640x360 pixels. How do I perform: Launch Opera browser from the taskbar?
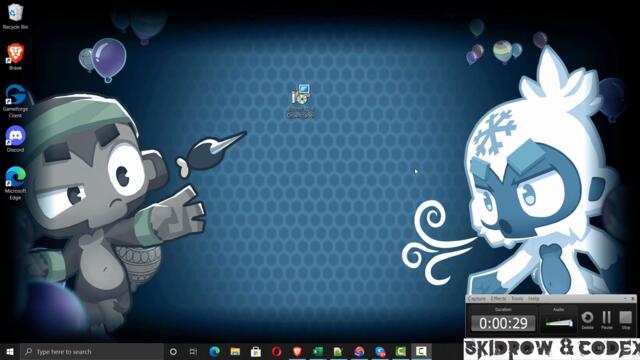[277, 351]
